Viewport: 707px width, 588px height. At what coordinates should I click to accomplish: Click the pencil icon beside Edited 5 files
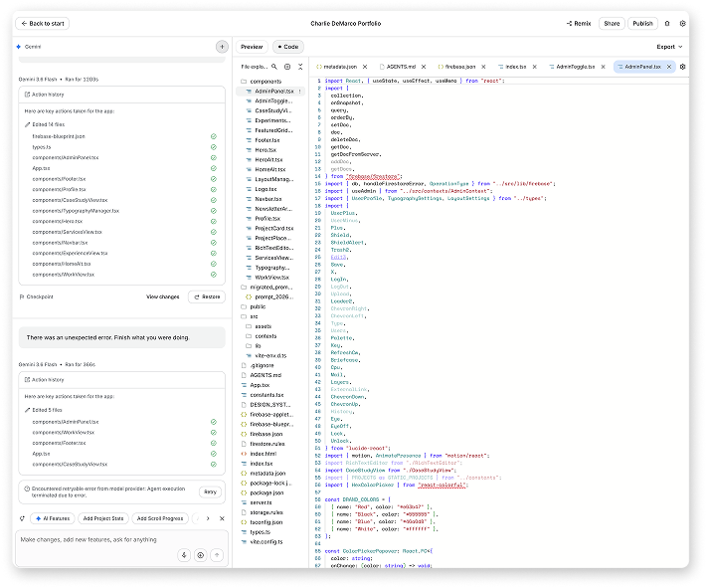point(27,410)
